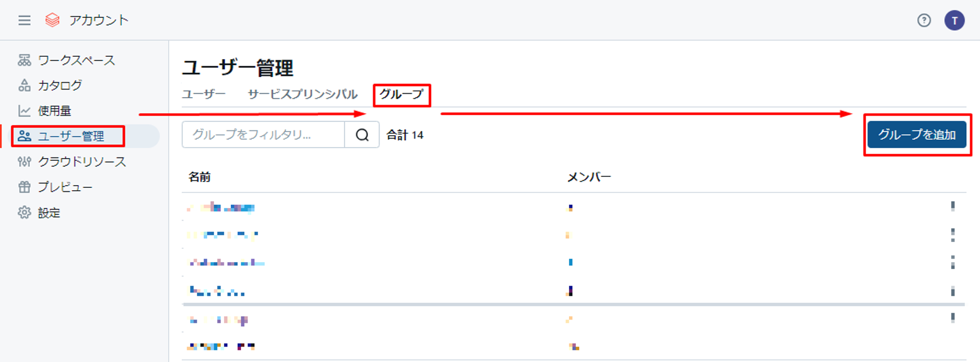Open the user avatar T menu
This screenshot has height=362, width=980.
coord(954,21)
